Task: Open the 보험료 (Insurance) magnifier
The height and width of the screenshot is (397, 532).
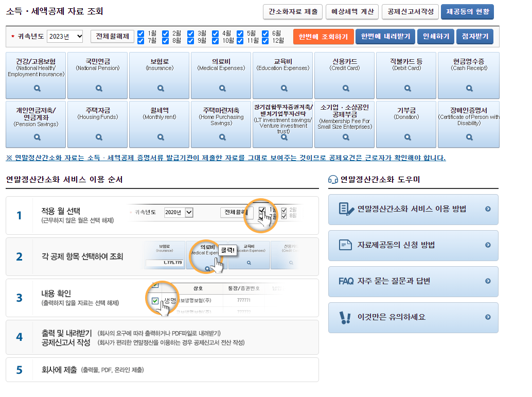Action: [x=161, y=88]
